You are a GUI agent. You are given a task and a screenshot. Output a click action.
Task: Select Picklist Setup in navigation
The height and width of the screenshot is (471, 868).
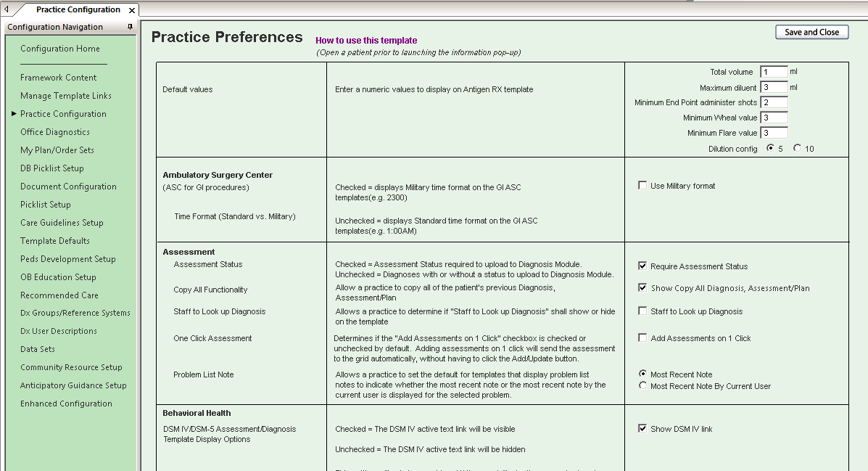(46, 205)
